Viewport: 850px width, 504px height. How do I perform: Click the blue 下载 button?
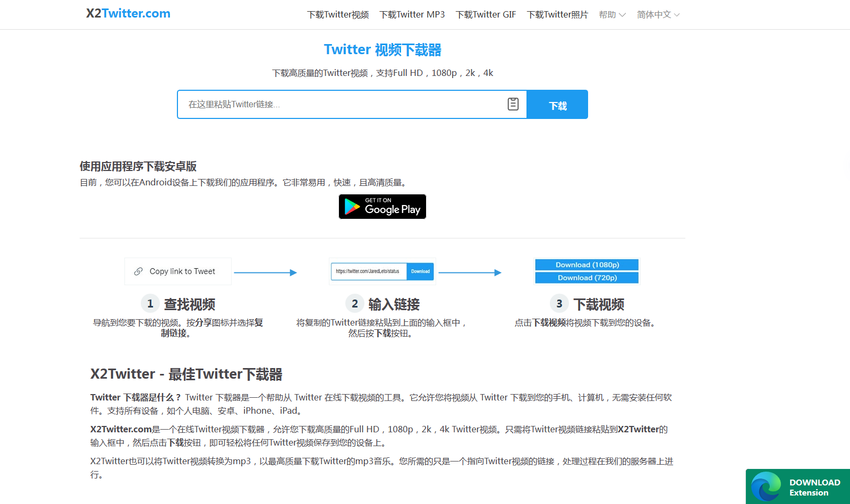(x=557, y=105)
